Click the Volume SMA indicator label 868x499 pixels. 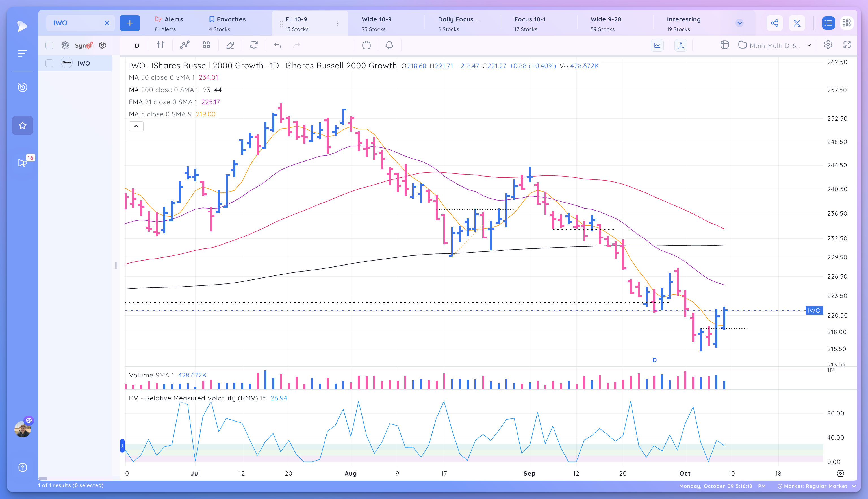pos(168,375)
